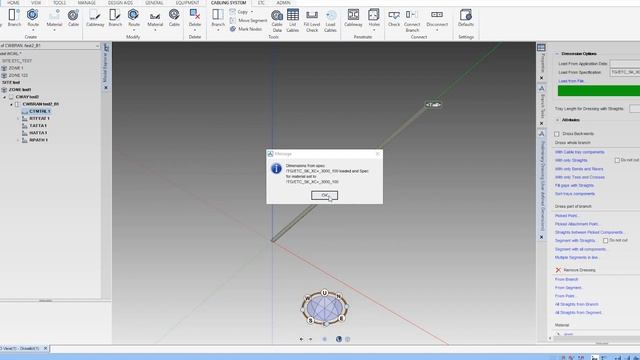The width and height of the screenshot is (640, 360).
Task: Open the Disconnect dropdown arrow
Action: [437, 30]
